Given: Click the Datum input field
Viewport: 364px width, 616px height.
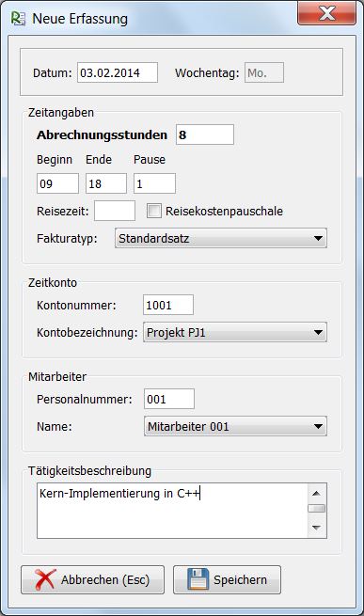Looking at the screenshot, I should coord(118,72).
